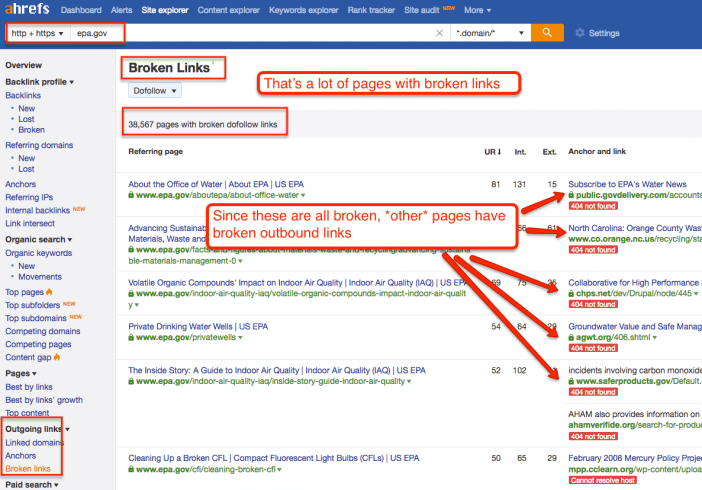Open Link intersect in sidebar
The image size is (702, 490).
click(x=30, y=224)
